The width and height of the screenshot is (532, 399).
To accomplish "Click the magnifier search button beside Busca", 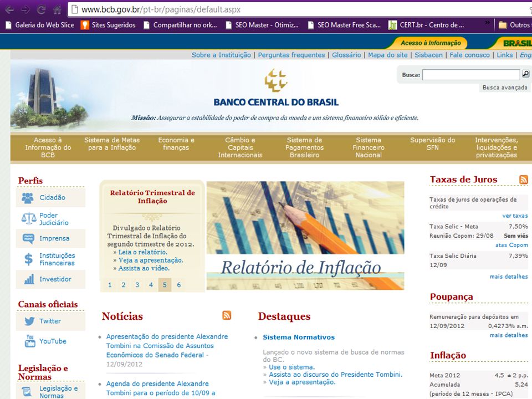I will (x=525, y=74).
